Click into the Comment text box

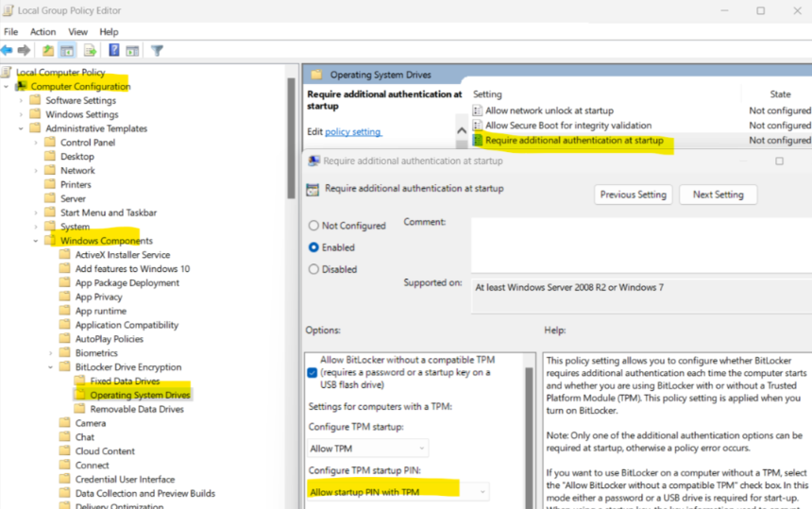click(x=641, y=245)
